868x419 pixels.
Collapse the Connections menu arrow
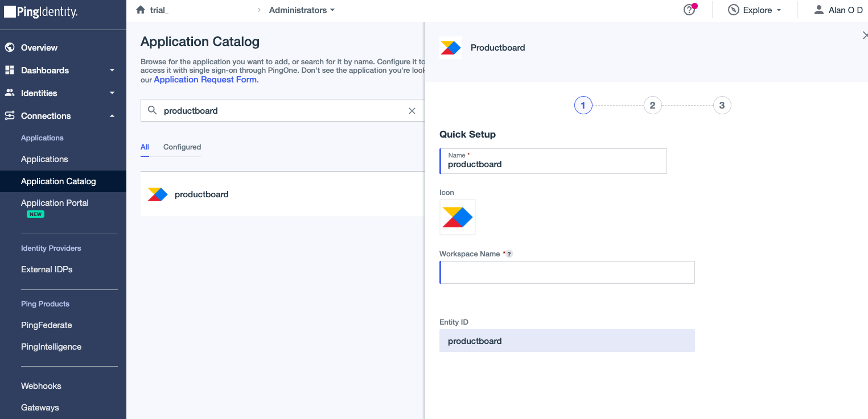click(x=112, y=116)
